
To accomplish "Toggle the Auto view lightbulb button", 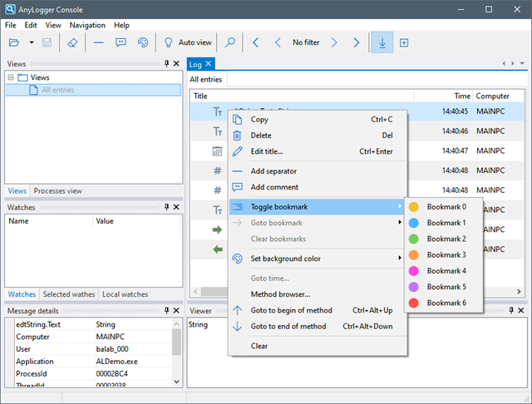I will click(188, 42).
